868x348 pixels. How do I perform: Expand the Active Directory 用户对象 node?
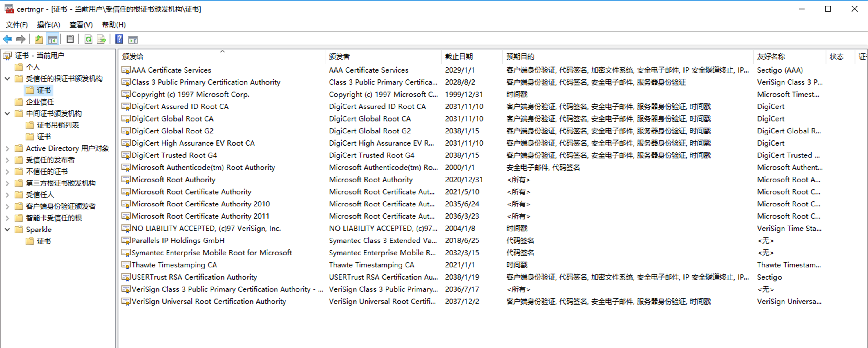(x=8, y=148)
